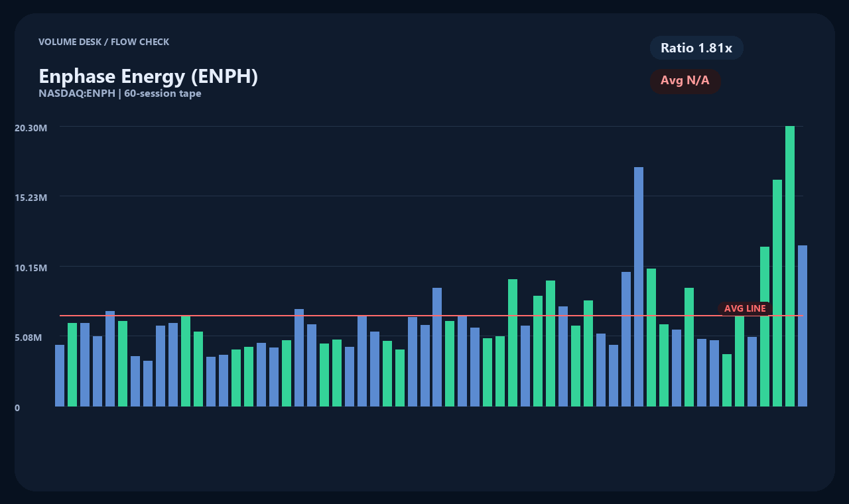Click the 20.30M axis label
This screenshot has height=504, width=849.
[31, 127]
